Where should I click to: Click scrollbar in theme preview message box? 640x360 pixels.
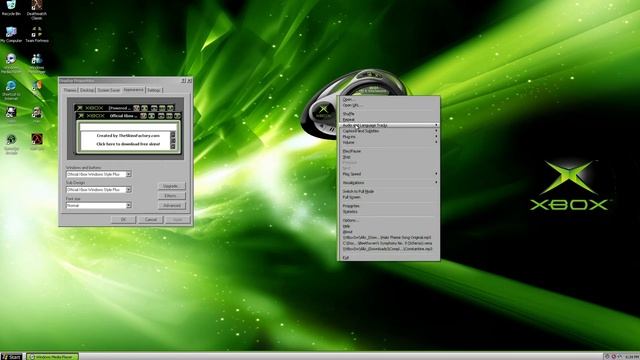[x=173, y=140]
